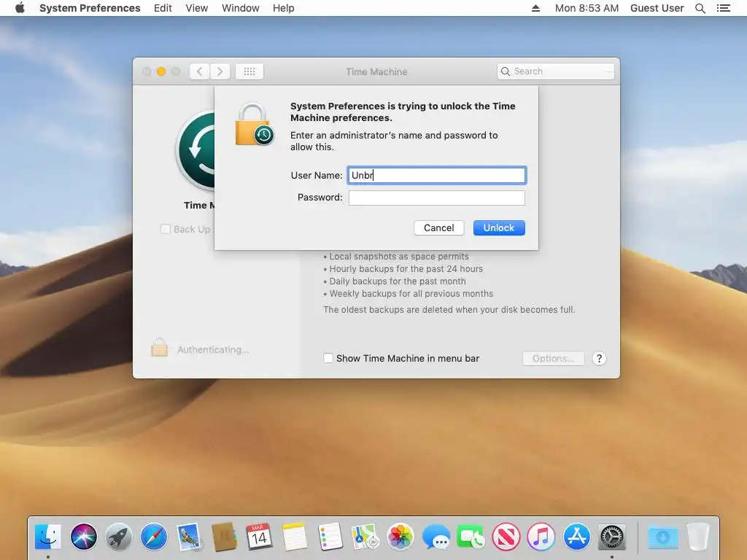This screenshot has height=560, width=747.
Task: Click Mon 8:53 AM clock
Action: click(587, 8)
